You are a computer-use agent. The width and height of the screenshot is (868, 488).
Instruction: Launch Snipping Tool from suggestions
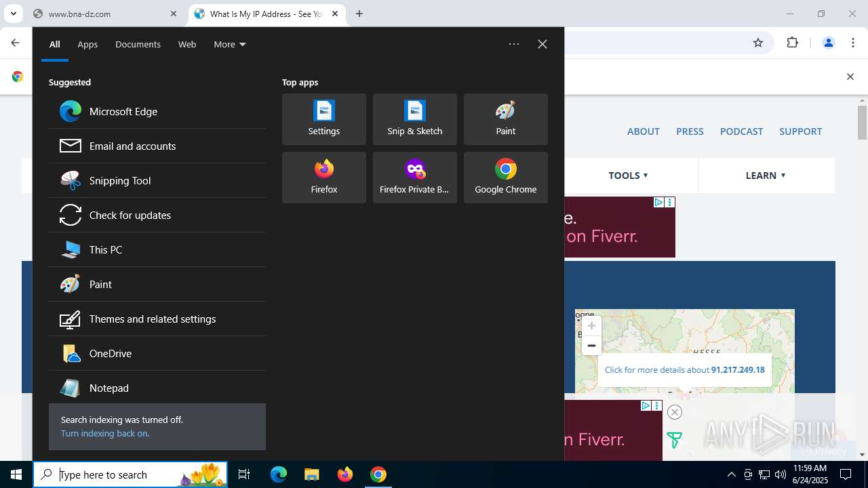[x=157, y=180]
